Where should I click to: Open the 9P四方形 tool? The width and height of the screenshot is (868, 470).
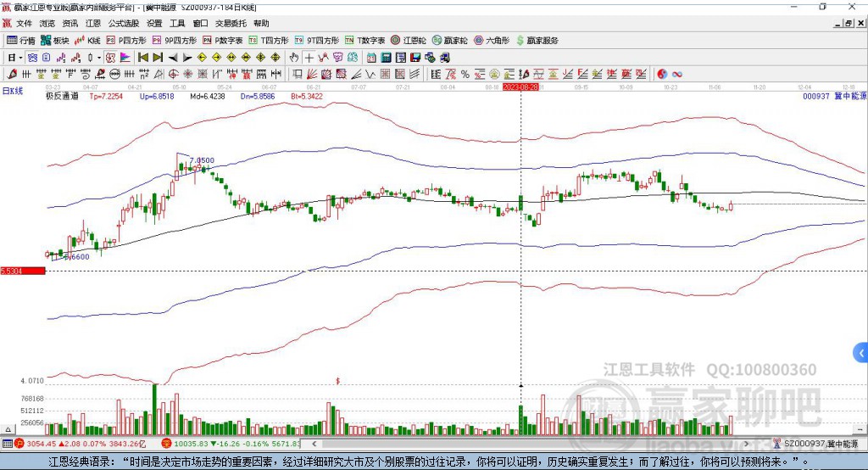click(175, 41)
